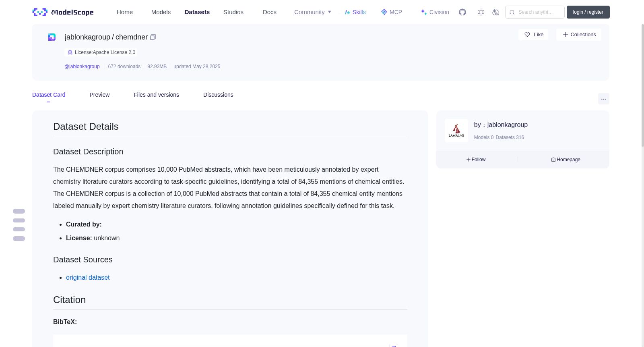This screenshot has width=644, height=347.
Task: Click the jablonkagroup name in the author card
Action: 507,125
